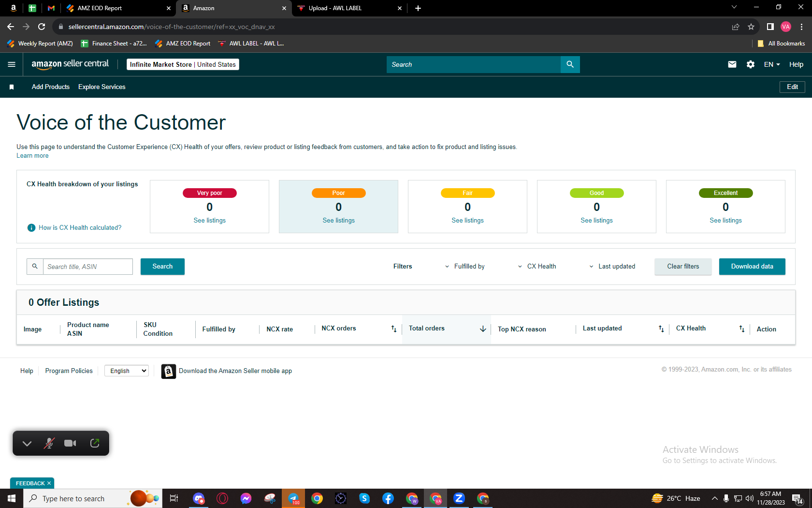Image resolution: width=812 pixels, height=508 pixels.
Task: Toggle the video camera in meeting bar
Action: tap(71, 443)
